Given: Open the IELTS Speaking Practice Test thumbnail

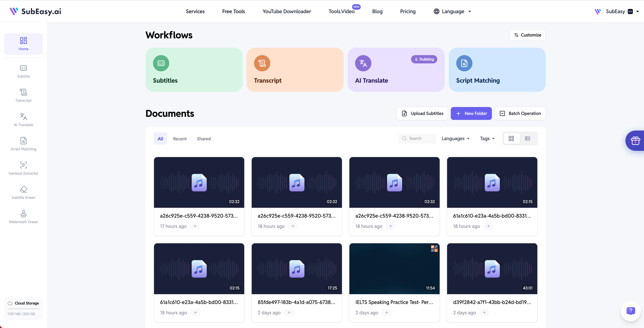Looking at the screenshot, I should coord(394,268).
